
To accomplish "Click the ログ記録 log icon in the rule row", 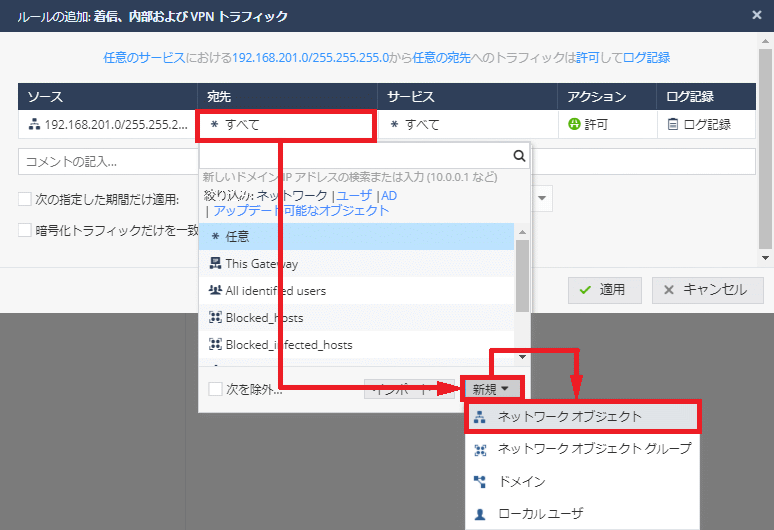I will point(673,125).
